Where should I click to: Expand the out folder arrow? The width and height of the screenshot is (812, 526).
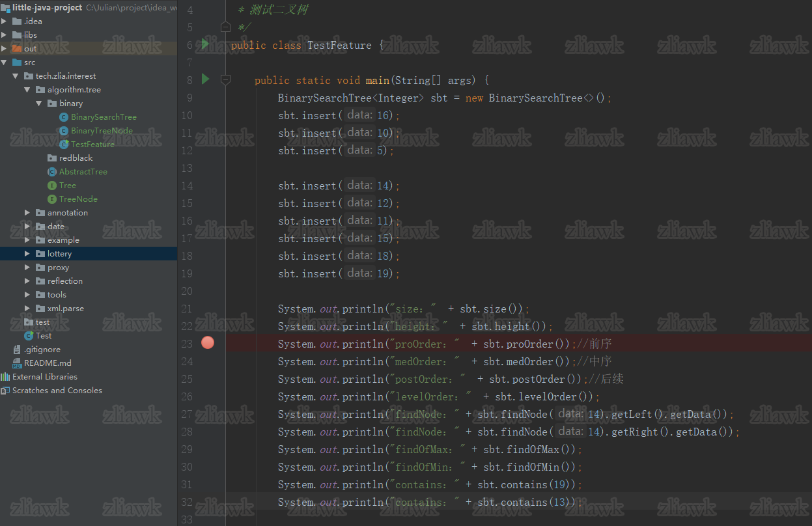click(5, 49)
